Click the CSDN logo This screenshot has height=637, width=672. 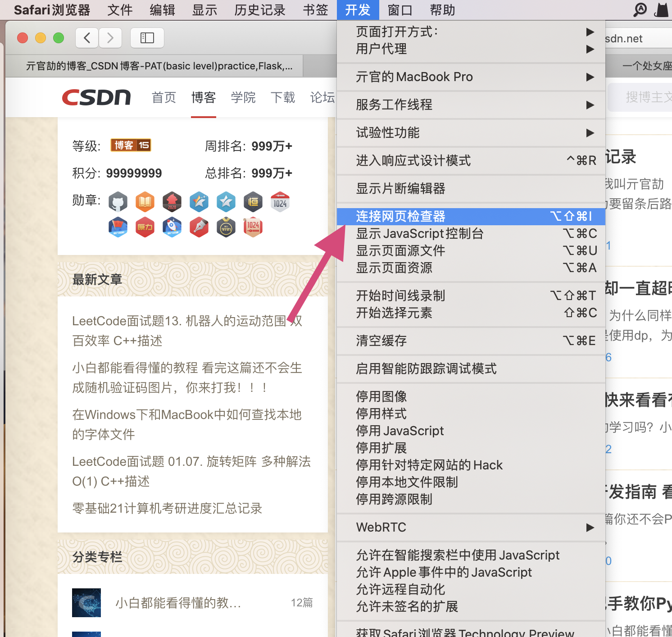click(96, 97)
